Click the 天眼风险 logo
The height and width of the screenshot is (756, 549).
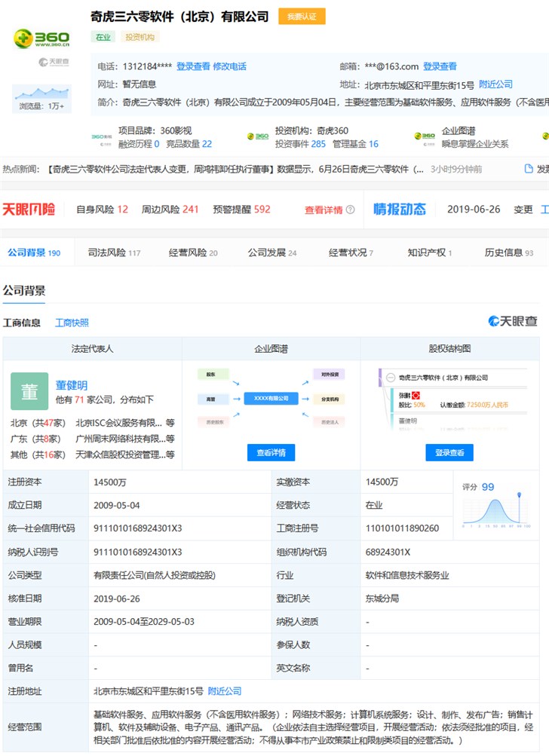(29, 209)
